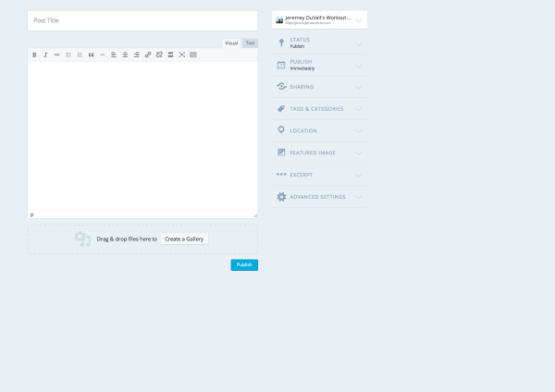
Task: Enter distraction-free fullscreen mode
Action: tap(182, 55)
